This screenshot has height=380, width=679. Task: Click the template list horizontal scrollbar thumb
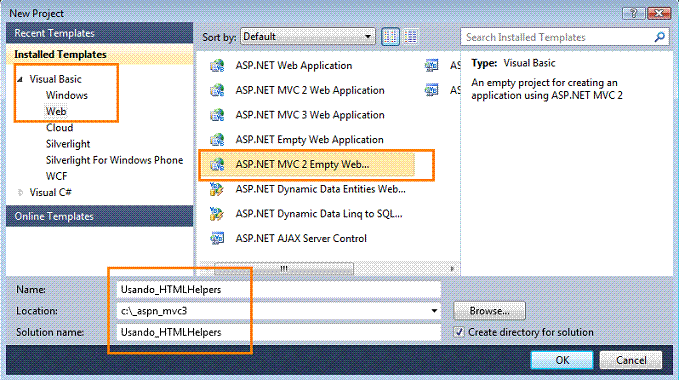coord(284,269)
